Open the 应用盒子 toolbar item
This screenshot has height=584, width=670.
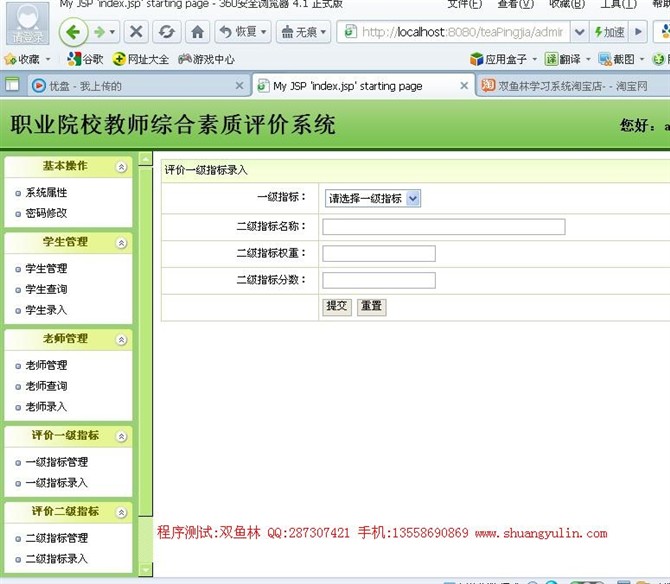pyautogui.click(x=503, y=59)
